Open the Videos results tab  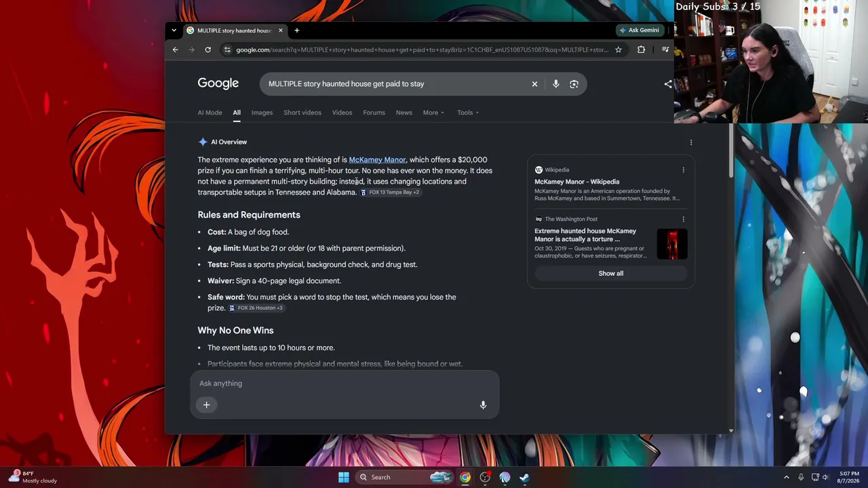point(342,113)
